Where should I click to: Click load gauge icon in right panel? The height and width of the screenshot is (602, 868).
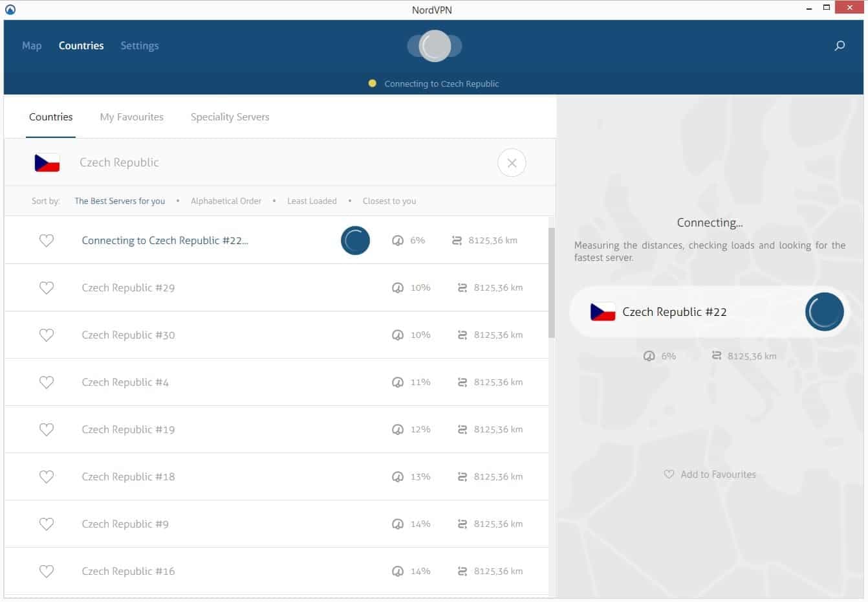[x=649, y=356]
